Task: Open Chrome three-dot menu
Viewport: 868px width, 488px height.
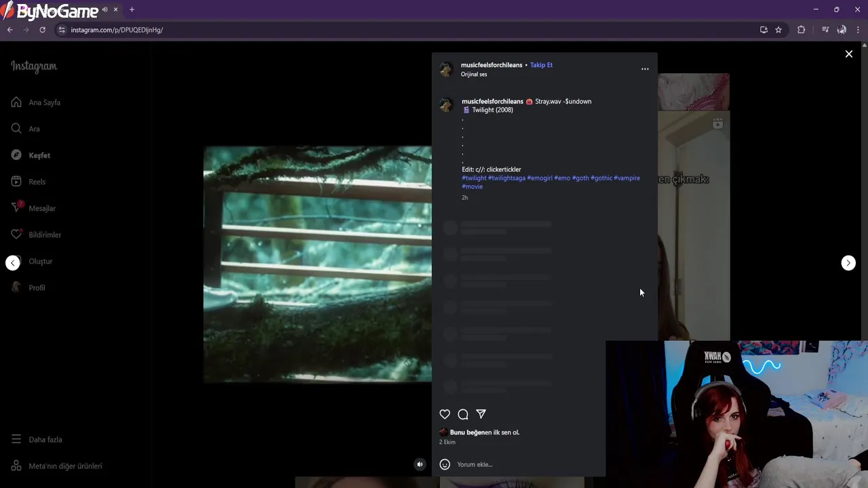Action: point(858,30)
